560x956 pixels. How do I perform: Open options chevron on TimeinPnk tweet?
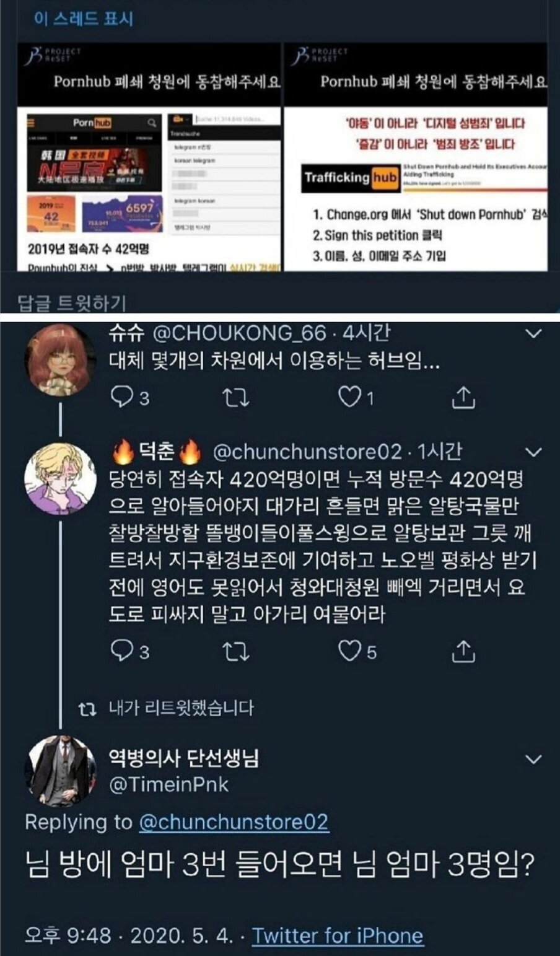tap(533, 759)
